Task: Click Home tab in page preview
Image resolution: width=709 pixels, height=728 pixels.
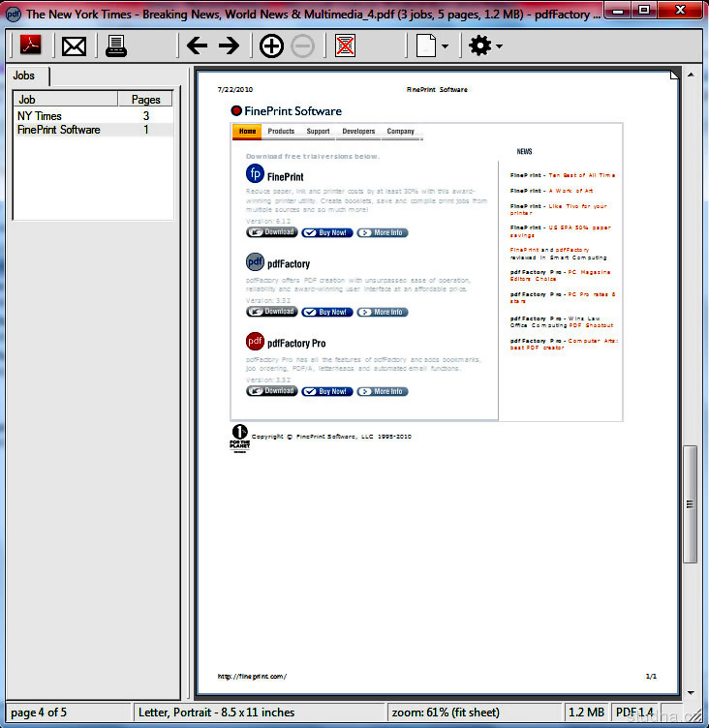Action: (247, 132)
